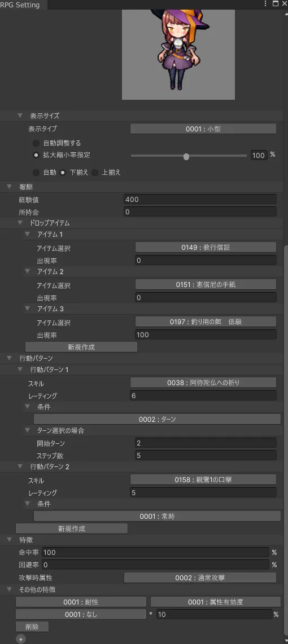Collapse the アイテム 1 group
The height and width of the screenshot is (644, 288).
click(28, 234)
